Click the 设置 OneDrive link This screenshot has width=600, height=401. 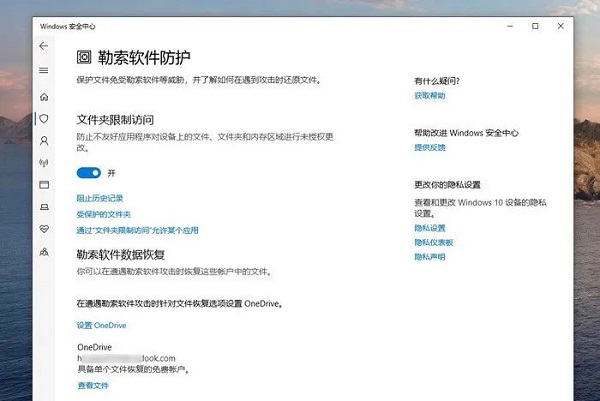pyautogui.click(x=101, y=325)
